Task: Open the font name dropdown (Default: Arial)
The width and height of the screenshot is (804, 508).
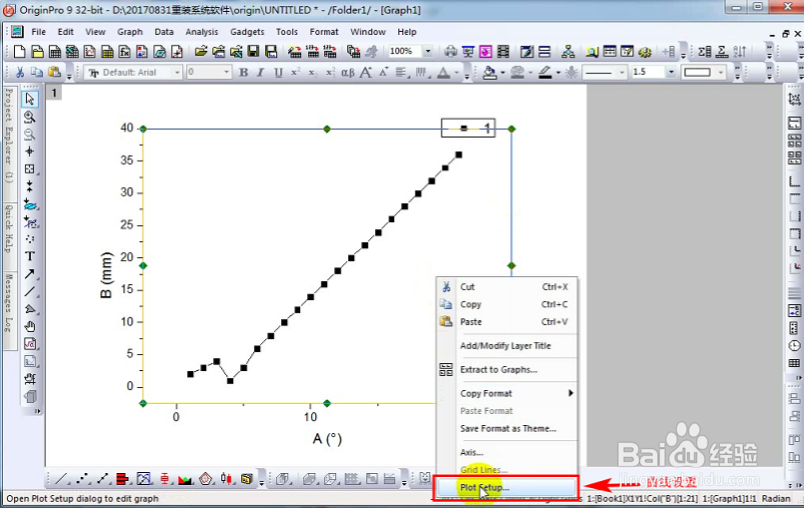Action: click(x=177, y=72)
